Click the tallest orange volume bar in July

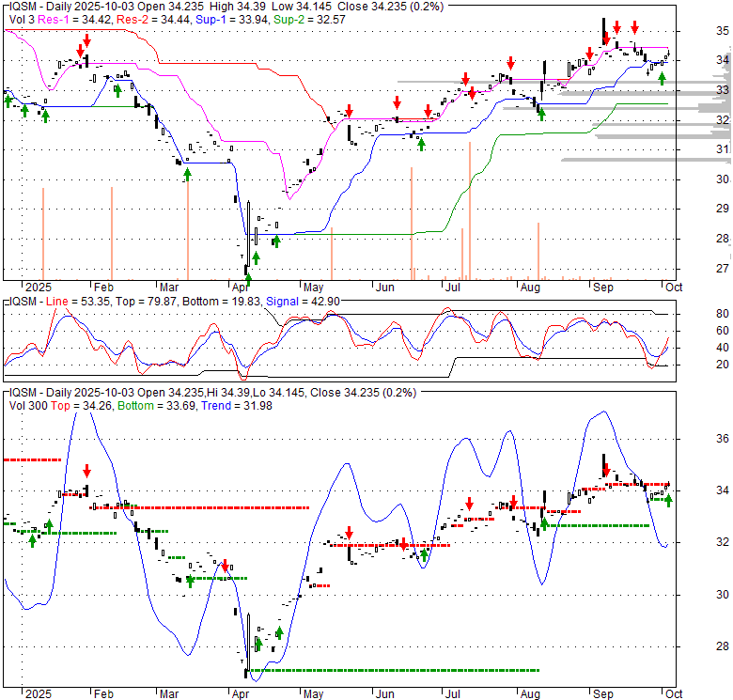[469, 211]
